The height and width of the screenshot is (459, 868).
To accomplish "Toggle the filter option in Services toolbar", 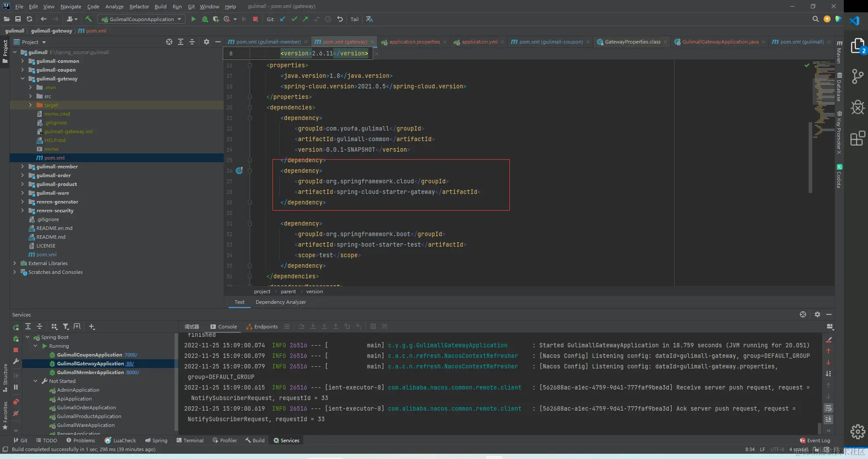I will click(x=65, y=326).
